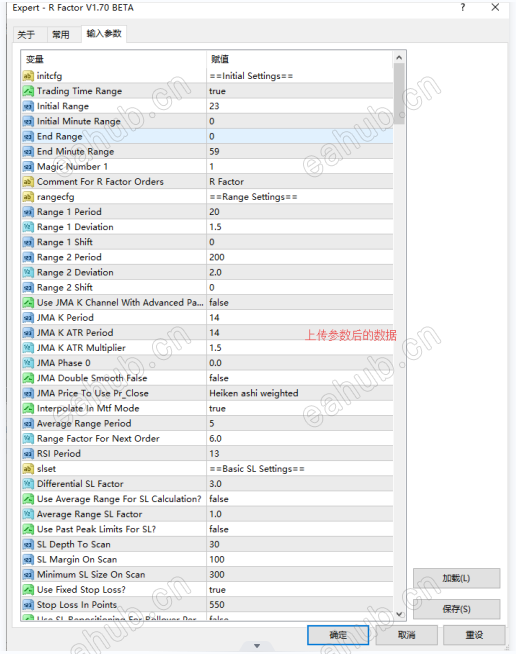The width and height of the screenshot is (516, 654).
Task: Click the icon beside the initcfg variable
Action: pyautogui.click(x=28, y=76)
